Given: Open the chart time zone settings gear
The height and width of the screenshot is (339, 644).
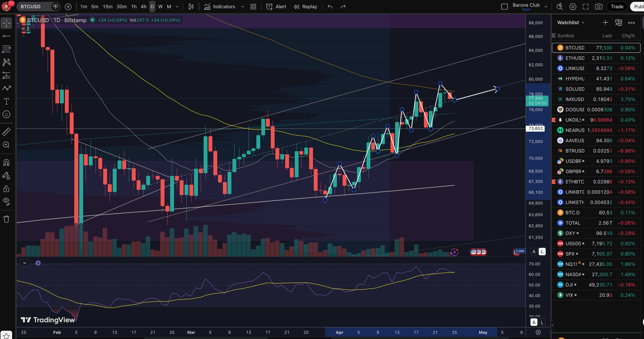Looking at the screenshot, I should [538, 332].
